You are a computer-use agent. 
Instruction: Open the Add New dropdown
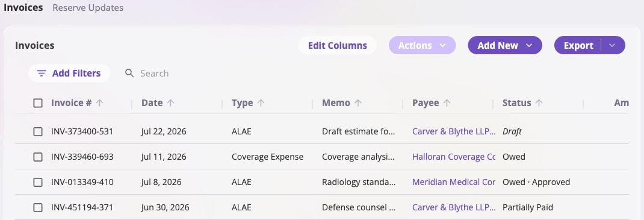[505, 45]
